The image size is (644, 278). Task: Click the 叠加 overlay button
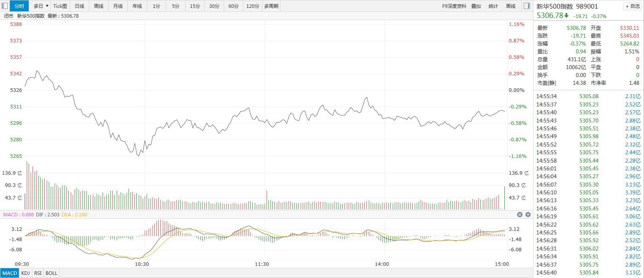[x=476, y=6]
